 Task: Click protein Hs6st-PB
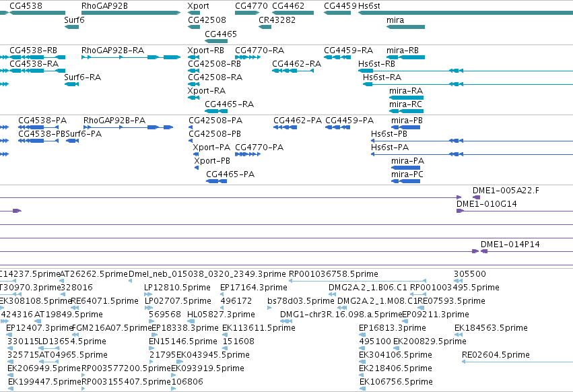tap(472, 141)
